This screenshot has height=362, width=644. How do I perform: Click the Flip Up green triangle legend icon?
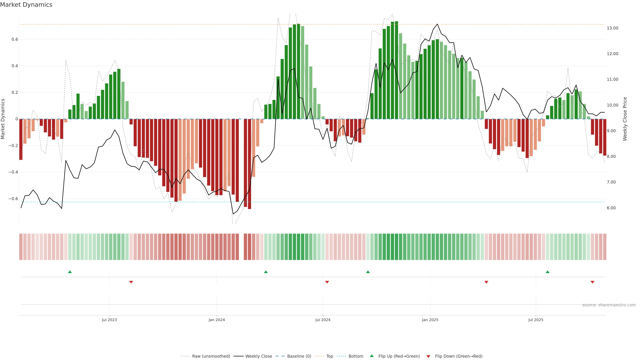click(x=372, y=356)
